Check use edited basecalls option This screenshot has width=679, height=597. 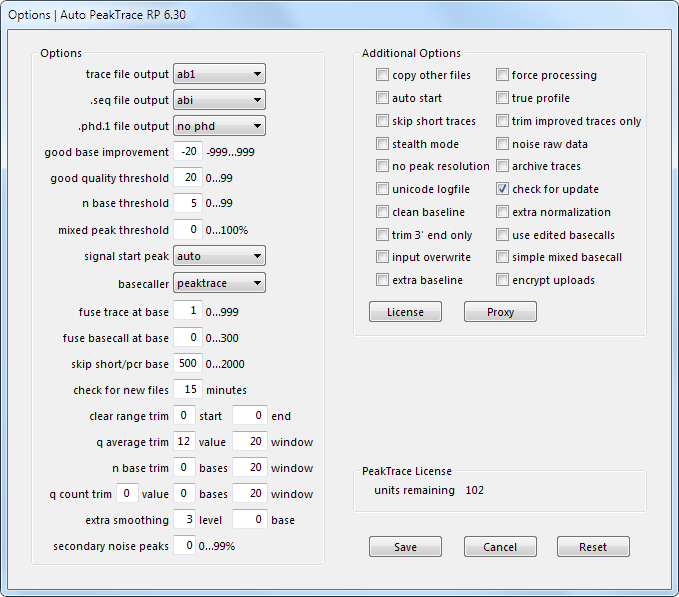[502, 234]
